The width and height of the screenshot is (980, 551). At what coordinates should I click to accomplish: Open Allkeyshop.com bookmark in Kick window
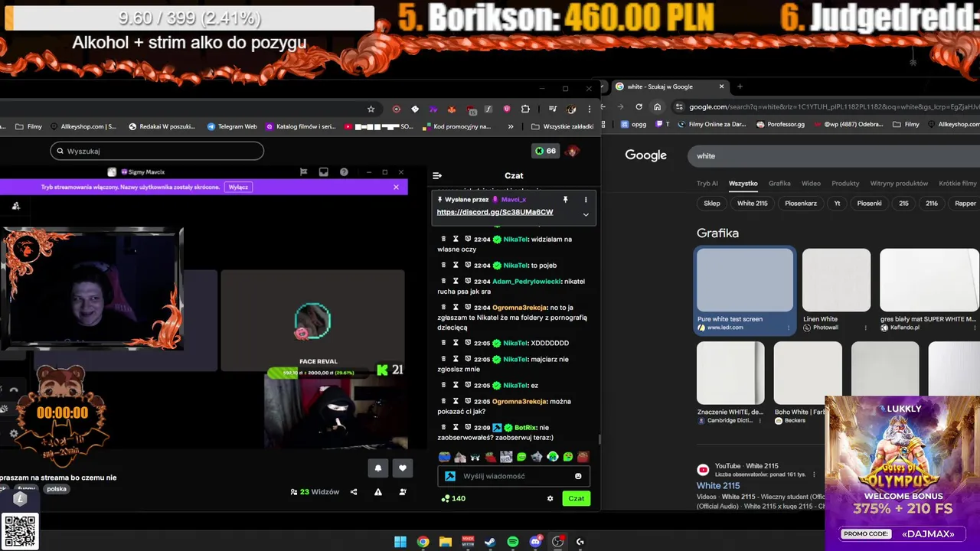coord(83,126)
